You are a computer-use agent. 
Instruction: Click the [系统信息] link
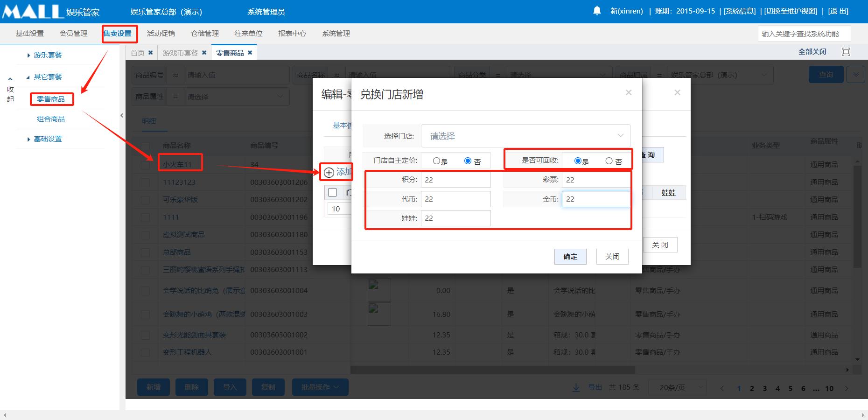[740, 11]
